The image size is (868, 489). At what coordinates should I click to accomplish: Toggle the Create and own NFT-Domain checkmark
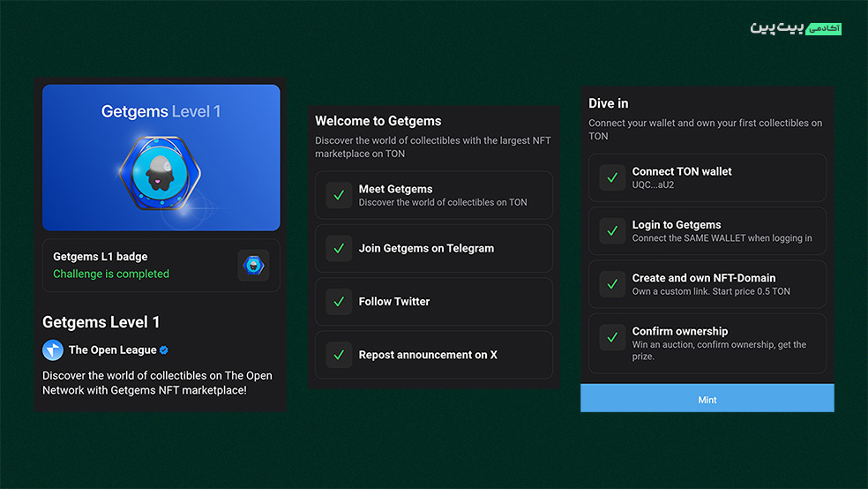click(612, 283)
